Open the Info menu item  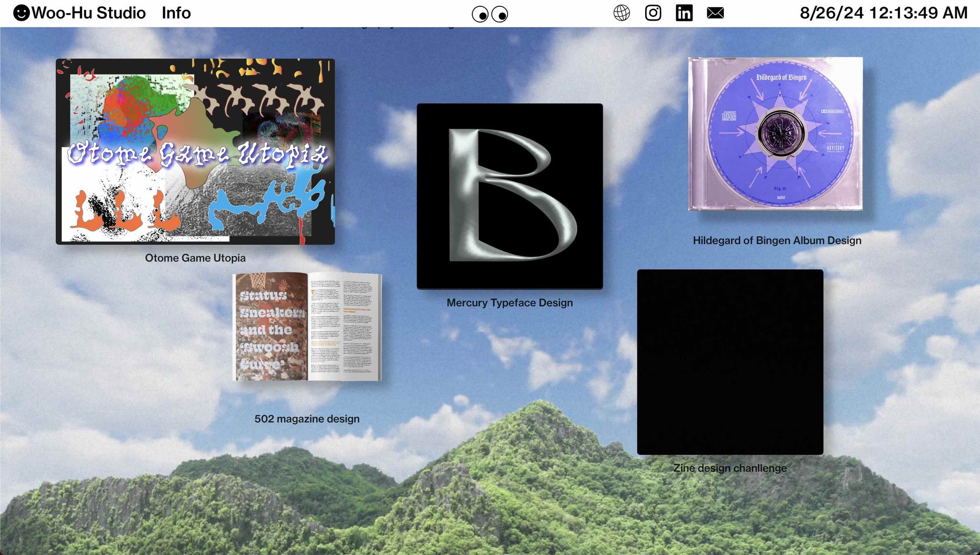tap(176, 13)
